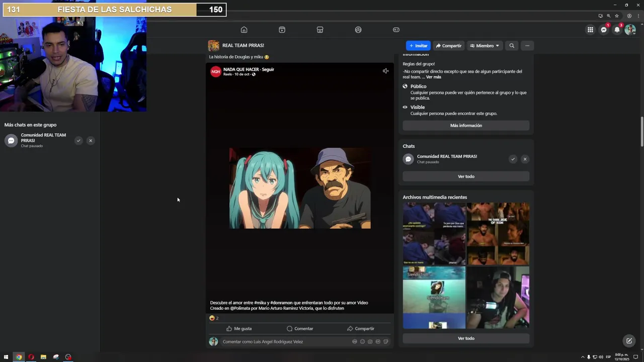
Task: Open Facebook menu grid icon
Action: click(x=590, y=30)
